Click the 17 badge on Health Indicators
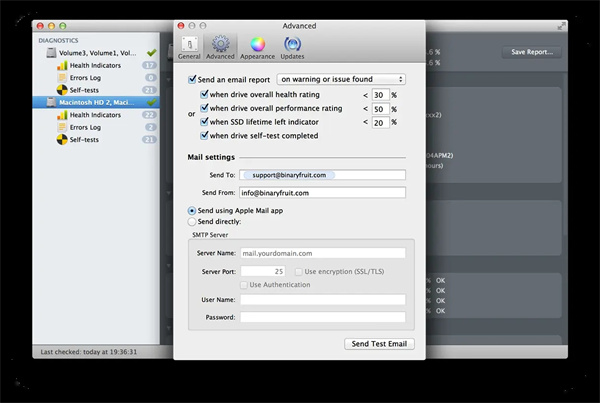The width and height of the screenshot is (600, 403). 149,65
